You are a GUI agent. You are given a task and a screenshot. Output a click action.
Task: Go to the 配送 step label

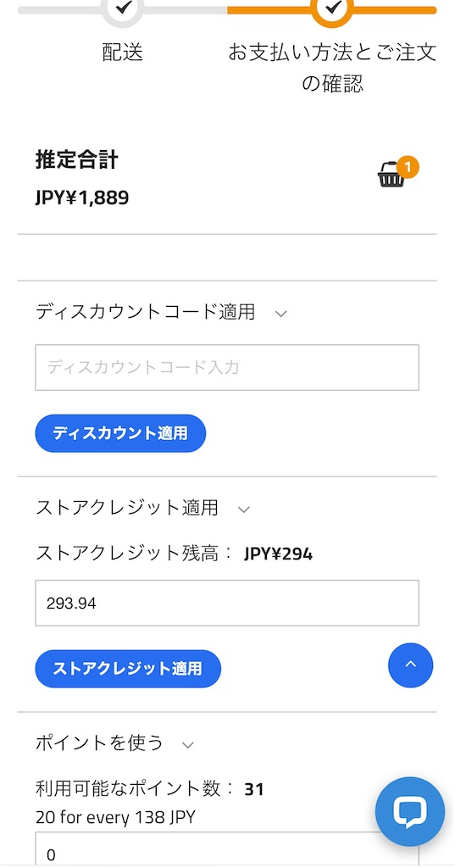click(123, 53)
